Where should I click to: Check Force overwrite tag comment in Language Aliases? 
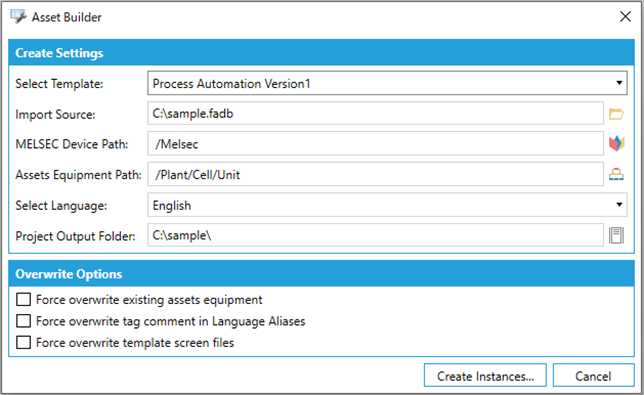[x=23, y=321]
